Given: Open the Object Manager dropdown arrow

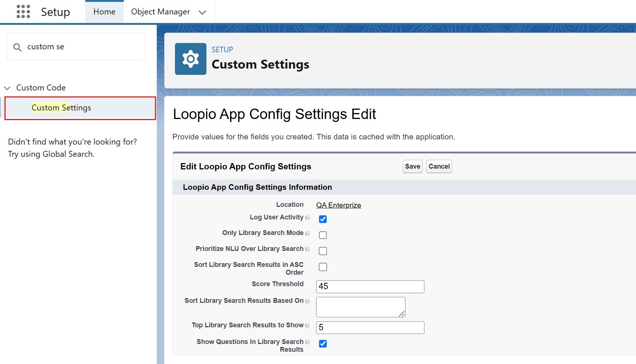Looking at the screenshot, I should [202, 12].
